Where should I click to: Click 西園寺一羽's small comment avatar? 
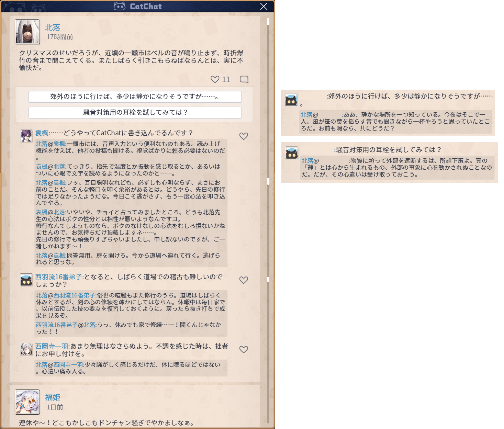pos(26,349)
